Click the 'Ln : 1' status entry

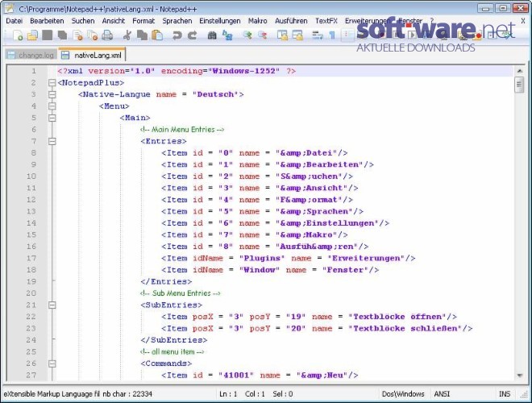click(x=228, y=394)
